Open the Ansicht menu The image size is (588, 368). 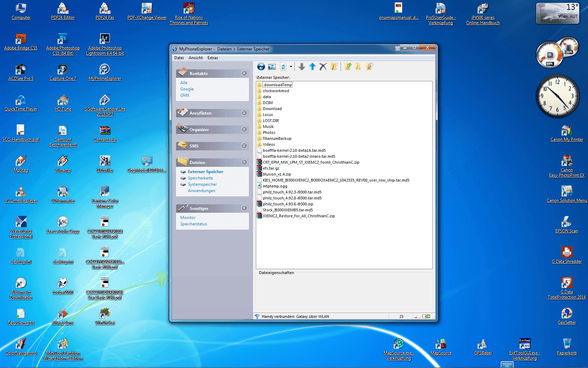[196, 58]
